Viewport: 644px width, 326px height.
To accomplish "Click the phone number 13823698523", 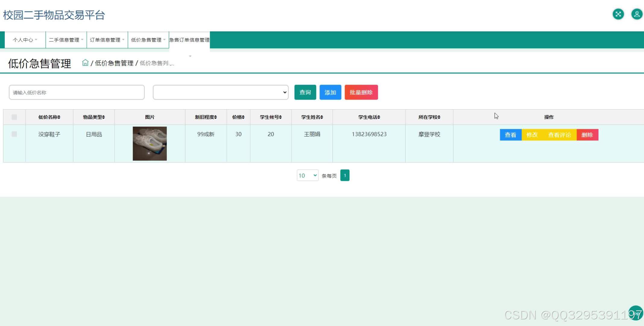I will point(369,134).
